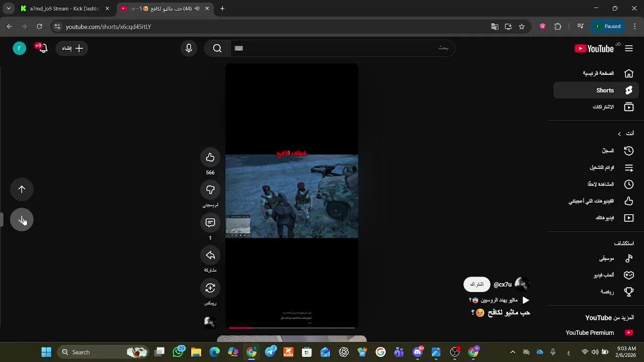Open WhatsApp from the taskbar

[x=178, y=352]
